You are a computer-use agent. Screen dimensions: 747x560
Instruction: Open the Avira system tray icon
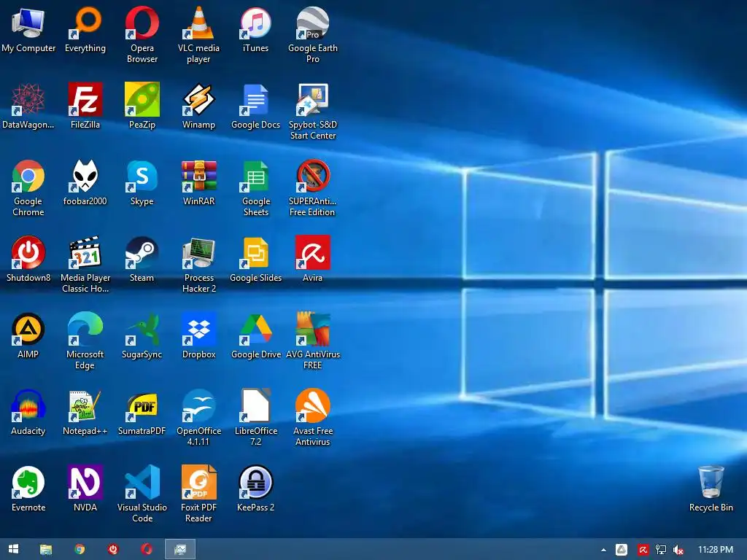pos(643,550)
